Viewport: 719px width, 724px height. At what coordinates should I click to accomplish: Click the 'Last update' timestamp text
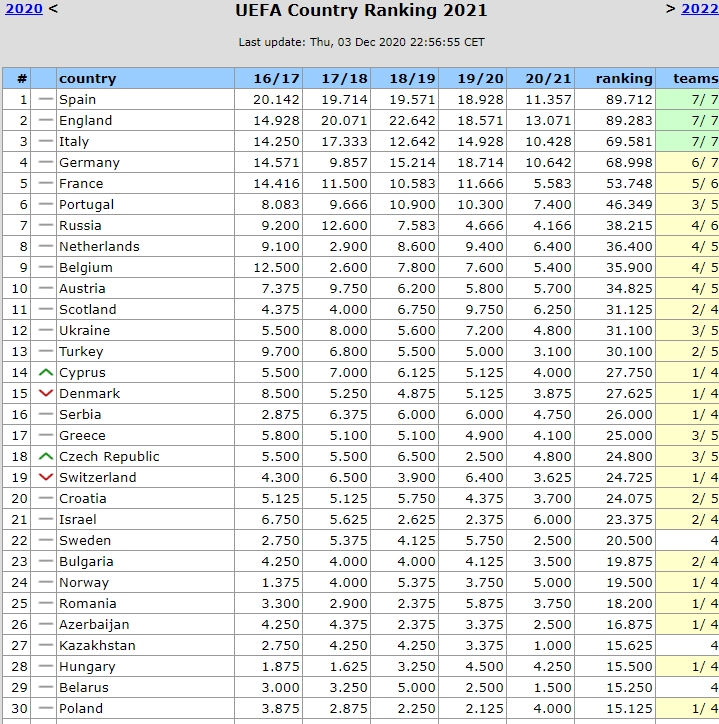pyautogui.click(x=361, y=42)
